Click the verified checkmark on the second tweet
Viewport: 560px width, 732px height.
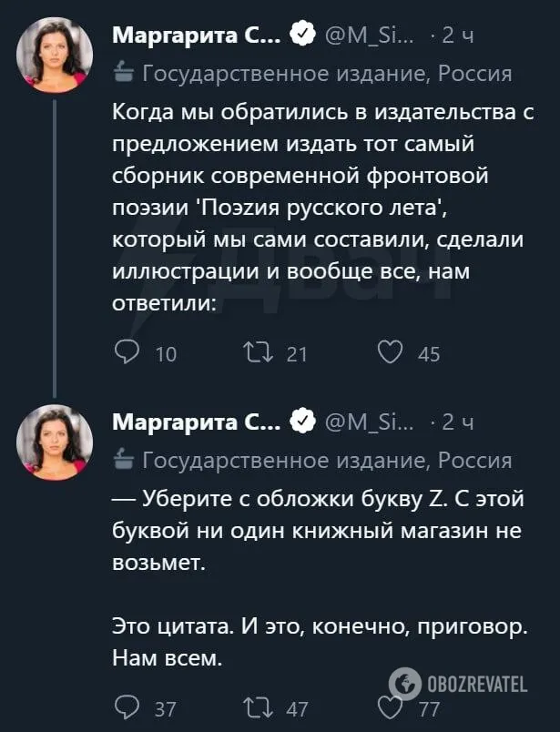point(299,420)
